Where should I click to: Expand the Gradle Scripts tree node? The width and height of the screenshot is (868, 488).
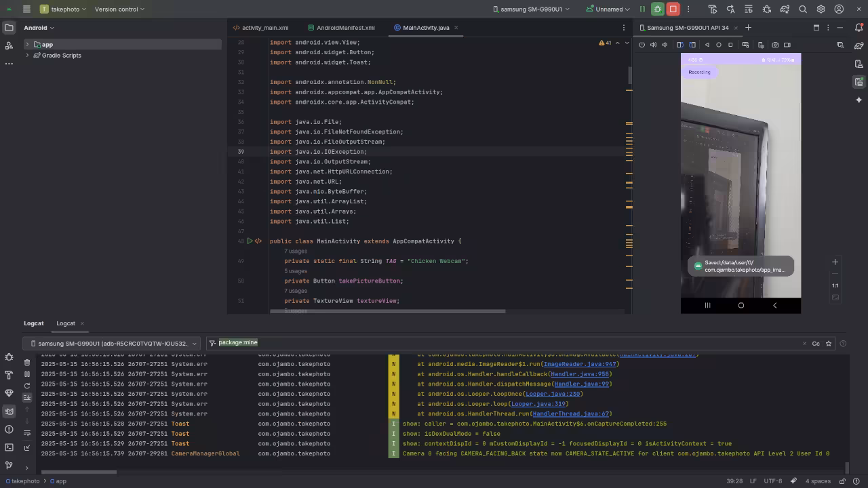(27, 56)
